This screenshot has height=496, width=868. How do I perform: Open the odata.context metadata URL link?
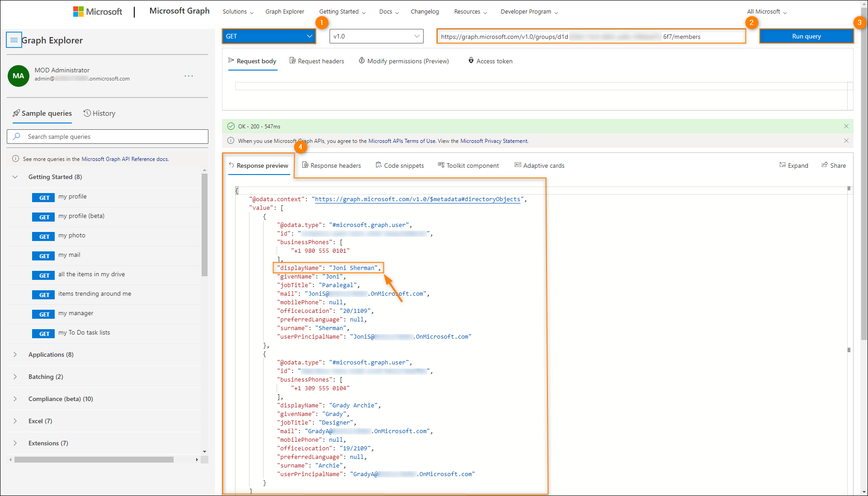point(417,199)
